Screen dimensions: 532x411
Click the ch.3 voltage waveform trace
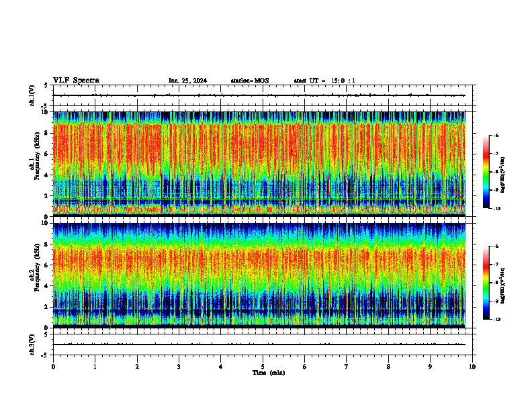pos(259,345)
